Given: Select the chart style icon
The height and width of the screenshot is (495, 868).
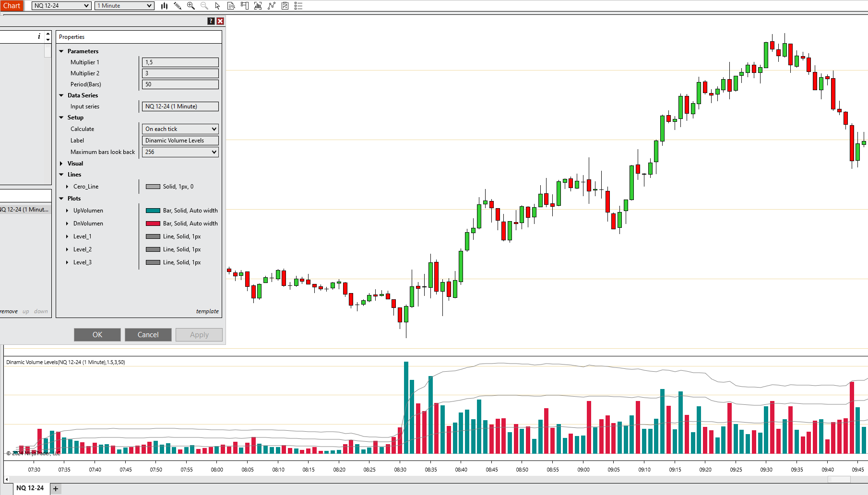Looking at the screenshot, I should click(164, 6).
